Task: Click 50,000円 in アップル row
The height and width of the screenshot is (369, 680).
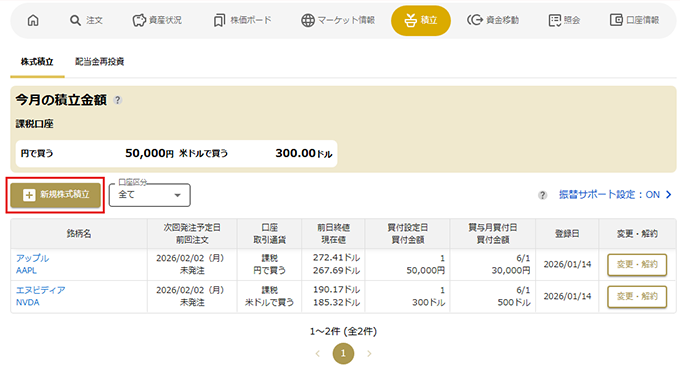Action: tap(425, 271)
